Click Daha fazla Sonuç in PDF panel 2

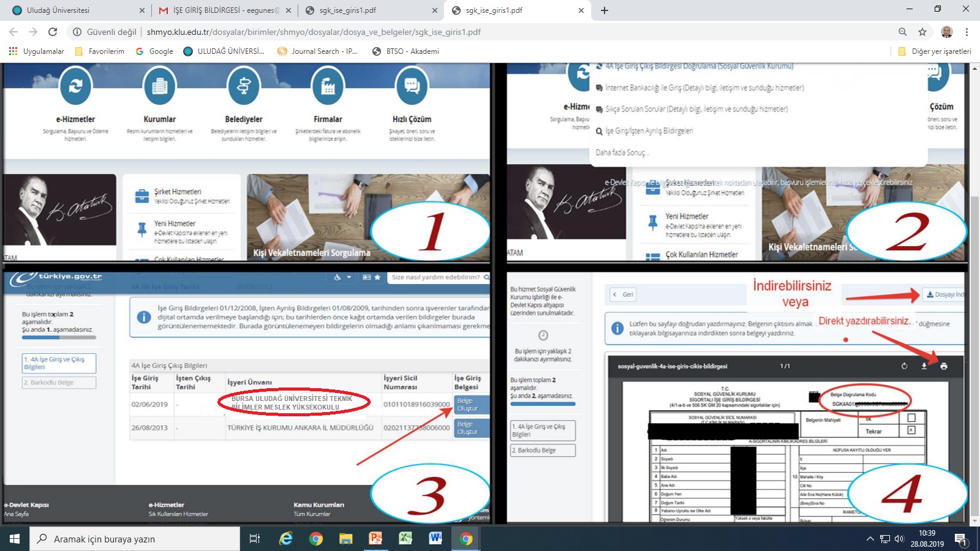click(622, 152)
